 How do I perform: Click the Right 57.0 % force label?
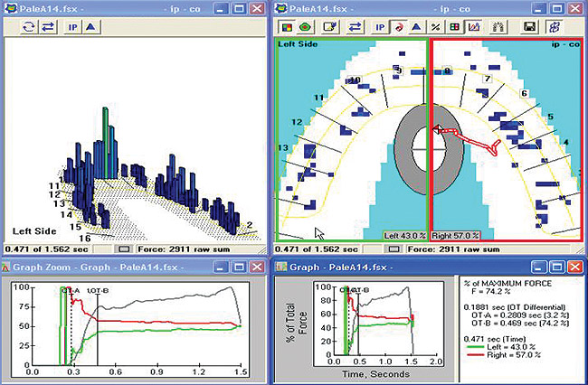coord(454,235)
